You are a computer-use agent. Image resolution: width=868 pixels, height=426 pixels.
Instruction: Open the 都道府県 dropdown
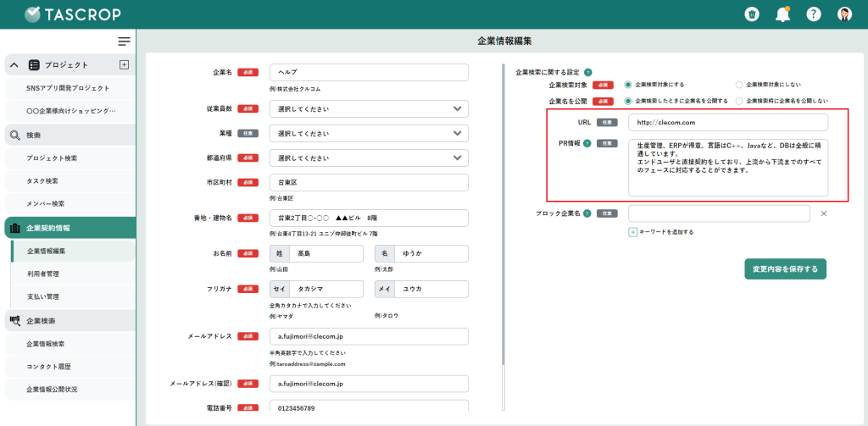370,158
